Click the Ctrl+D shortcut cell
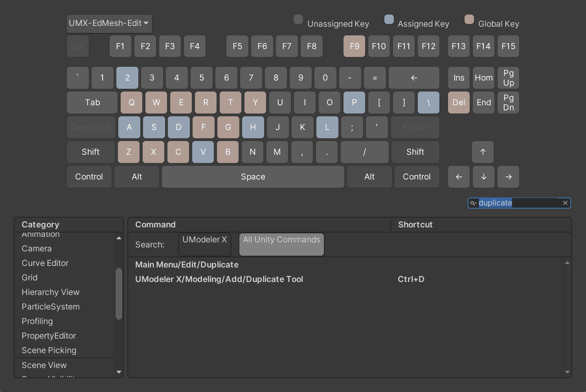 tap(411, 279)
